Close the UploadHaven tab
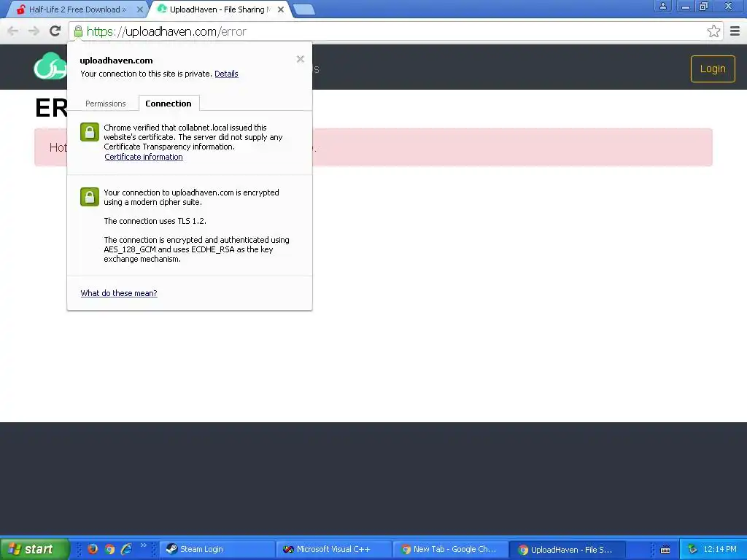Image resolution: width=747 pixels, height=560 pixels. (x=281, y=9)
